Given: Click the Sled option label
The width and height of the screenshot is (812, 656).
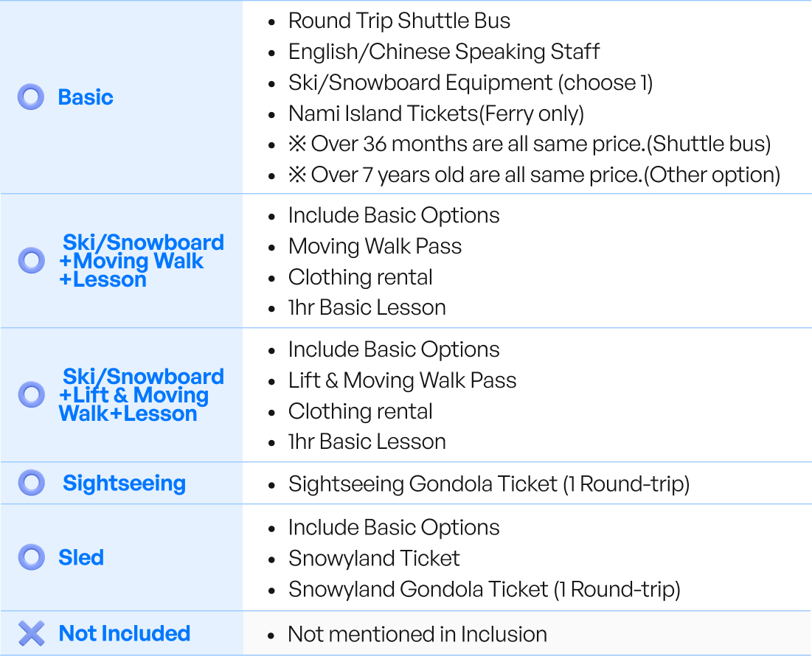Looking at the screenshot, I should [x=81, y=558].
